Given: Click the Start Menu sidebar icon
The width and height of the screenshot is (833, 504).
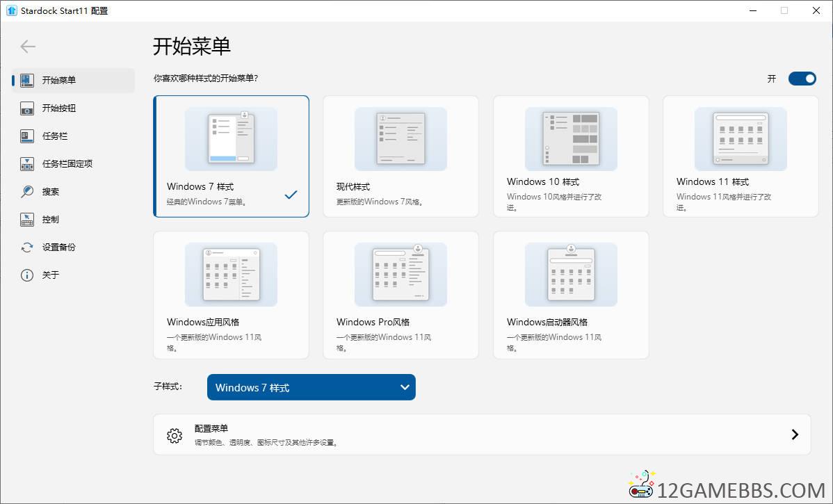Looking at the screenshot, I should pos(27,80).
